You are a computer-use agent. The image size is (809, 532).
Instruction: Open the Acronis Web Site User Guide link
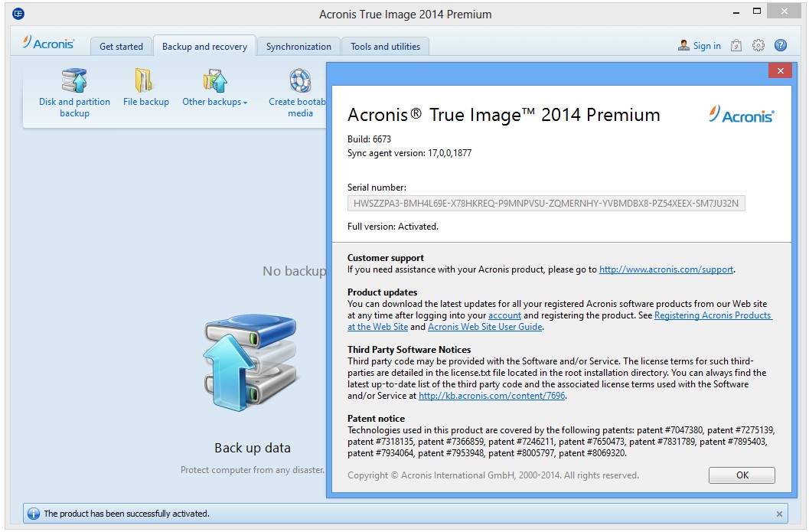tap(485, 327)
